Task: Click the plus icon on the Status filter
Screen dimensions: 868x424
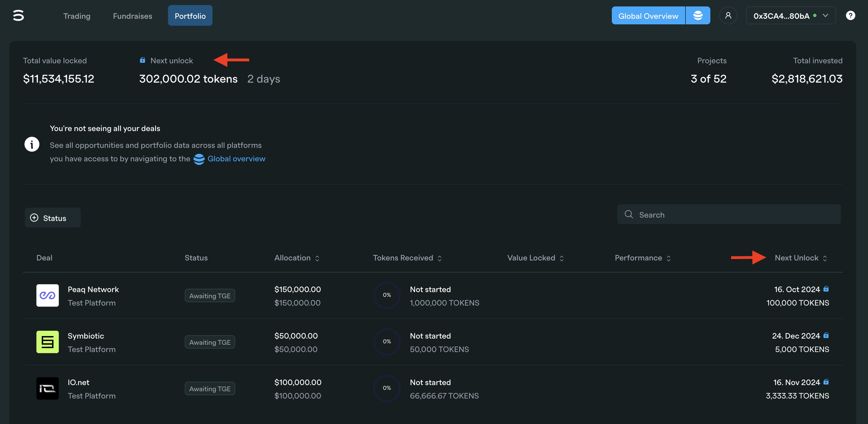Action: [34, 218]
